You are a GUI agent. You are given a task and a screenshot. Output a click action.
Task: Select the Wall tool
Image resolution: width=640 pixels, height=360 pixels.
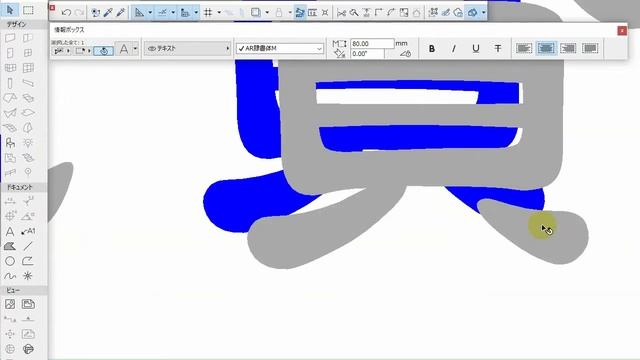tap(10, 38)
